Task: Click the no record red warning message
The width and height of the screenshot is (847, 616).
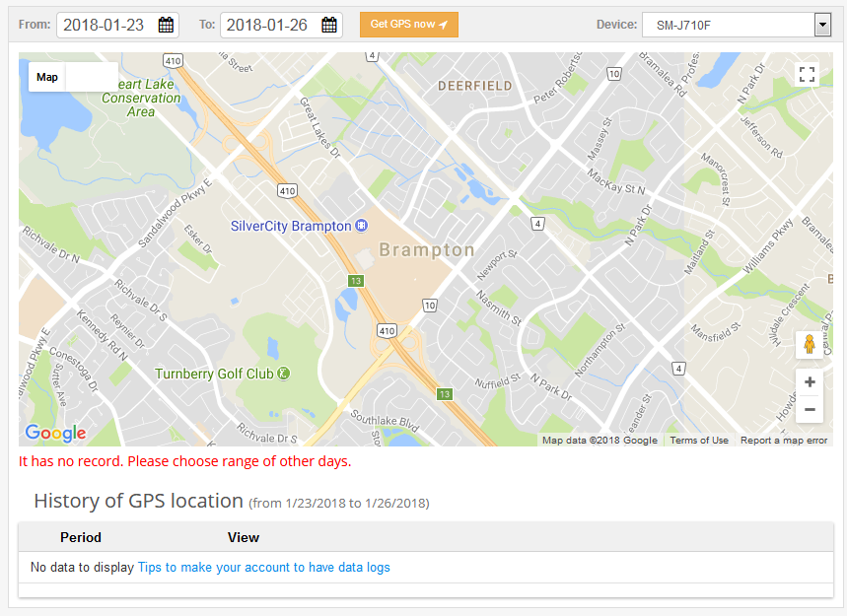Action: tap(184, 461)
